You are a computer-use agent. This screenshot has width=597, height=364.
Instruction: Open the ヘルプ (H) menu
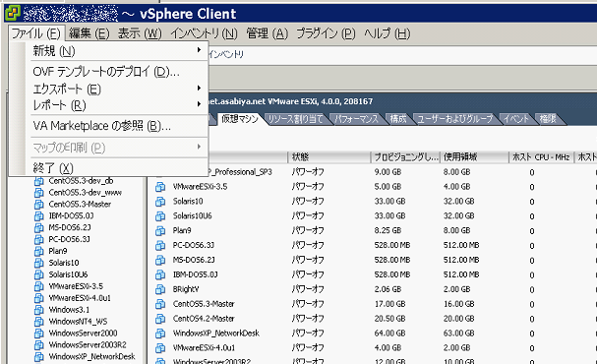(x=388, y=33)
